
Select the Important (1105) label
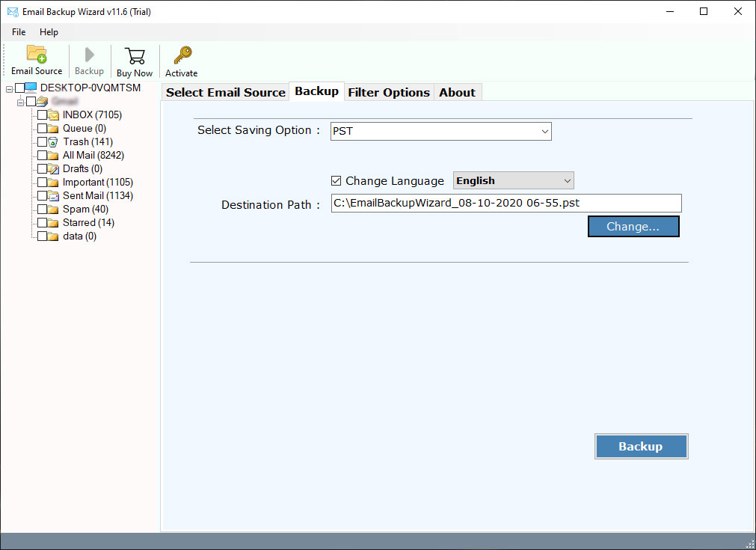(x=98, y=183)
